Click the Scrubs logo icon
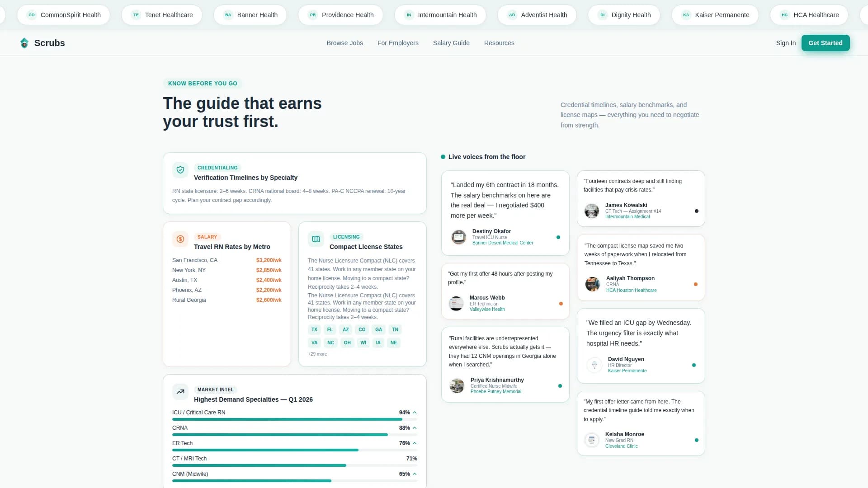The width and height of the screenshot is (868, 488). coord(24,43)
